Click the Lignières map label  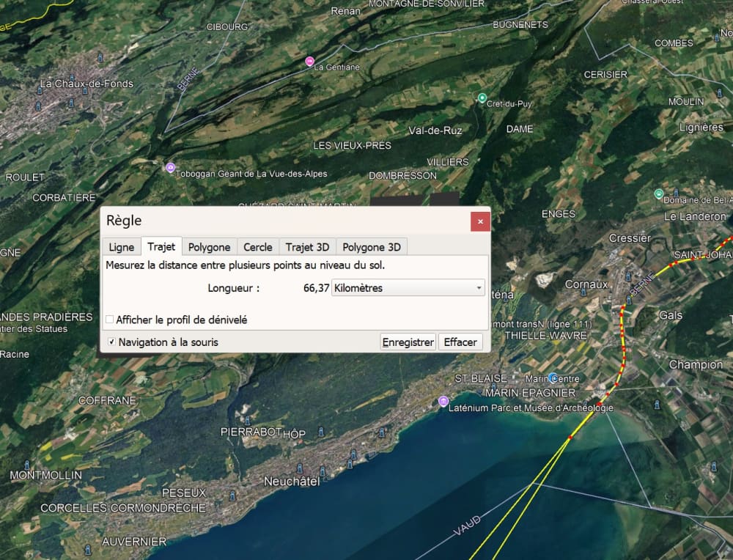(701, 127)
